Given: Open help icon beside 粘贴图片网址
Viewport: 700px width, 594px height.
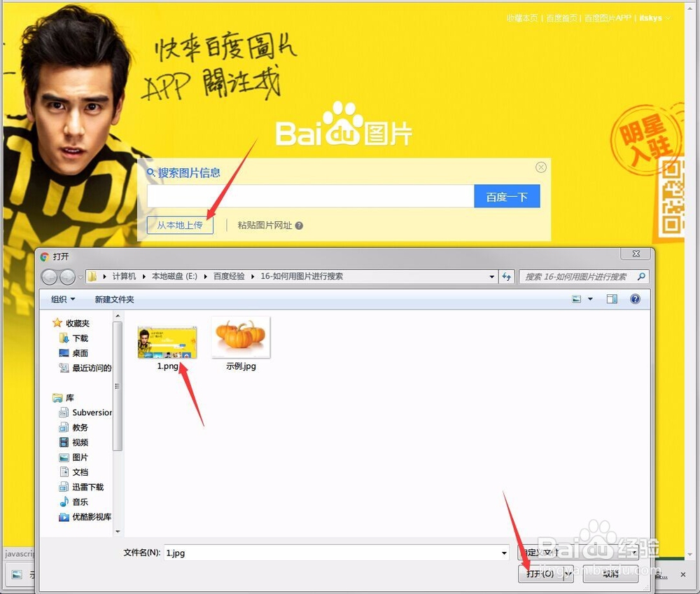Looking at the screenshot, I should point(299,226).
